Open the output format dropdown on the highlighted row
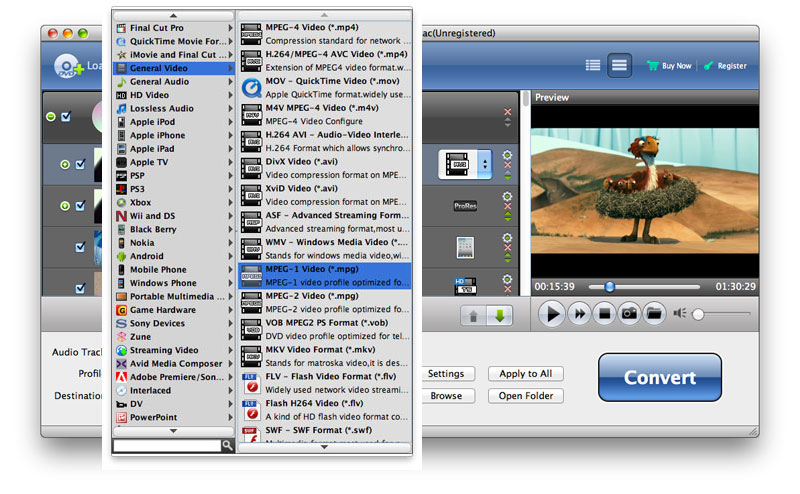800x494 pixels. (486, 164)
